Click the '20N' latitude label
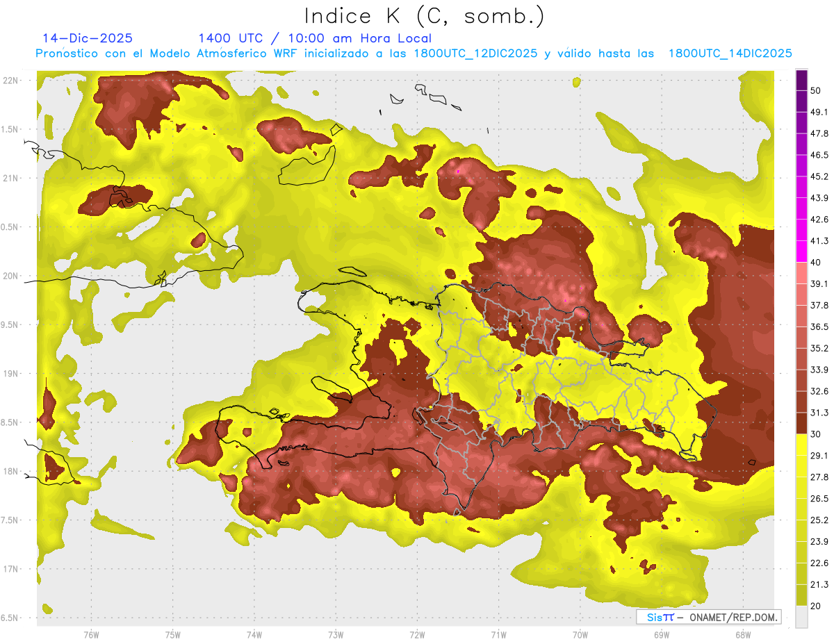Screen dimensions: 834x644 pyautogui.click(x=10, y=276)
